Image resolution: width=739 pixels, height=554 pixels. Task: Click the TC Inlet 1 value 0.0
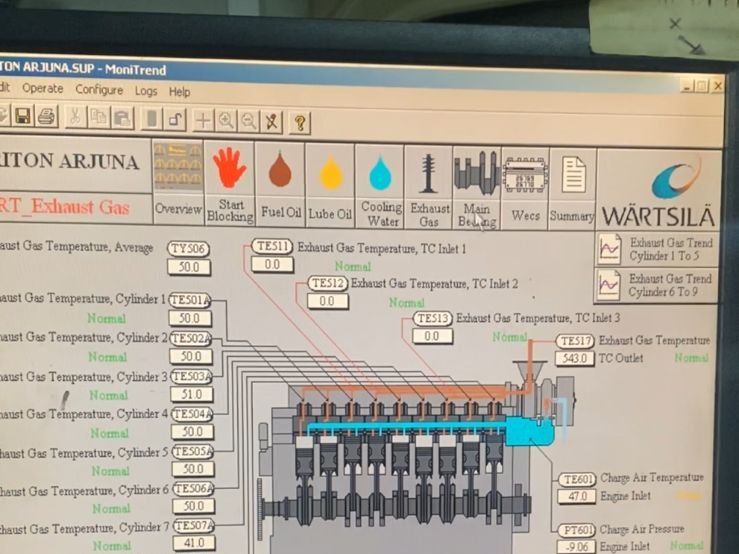[x=272, y=265]
